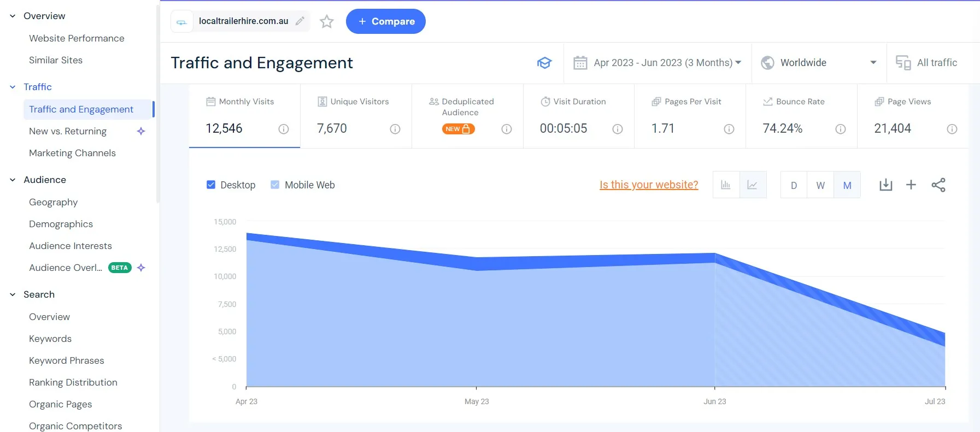
Task: Select weekly granularity W toggle
Action: point(820,185)
